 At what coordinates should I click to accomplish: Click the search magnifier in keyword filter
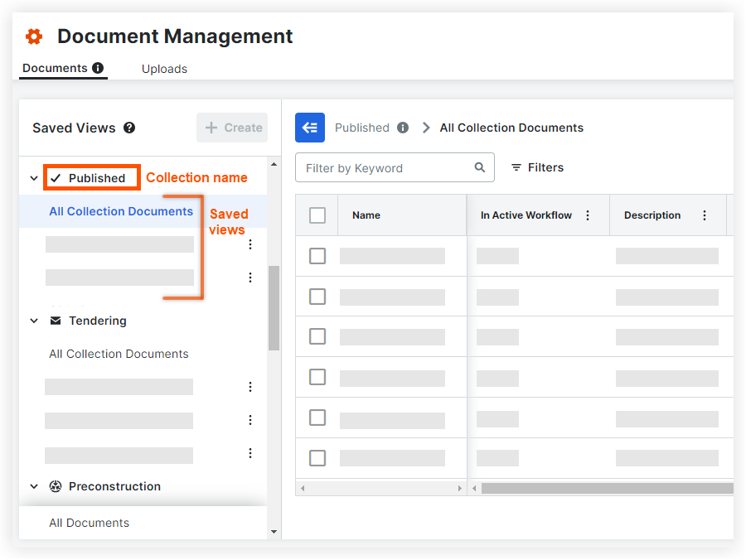[480, 167]
